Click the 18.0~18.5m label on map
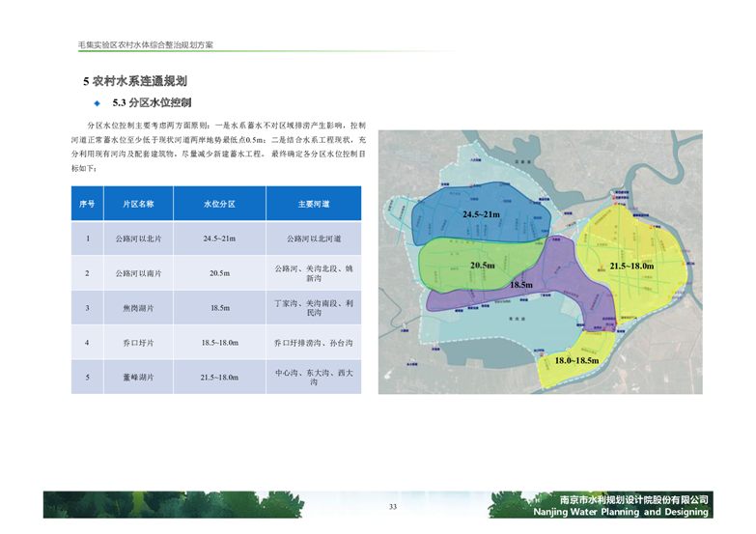 (x=576, y=360)
